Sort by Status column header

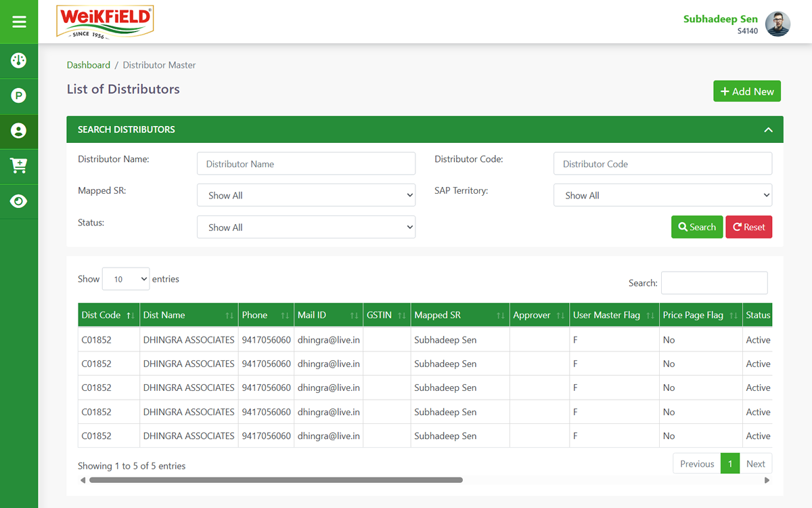[x=757, y=315]
